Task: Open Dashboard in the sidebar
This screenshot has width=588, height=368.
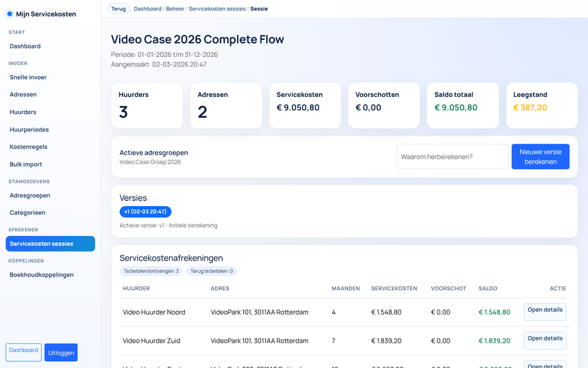Action: 25,46
